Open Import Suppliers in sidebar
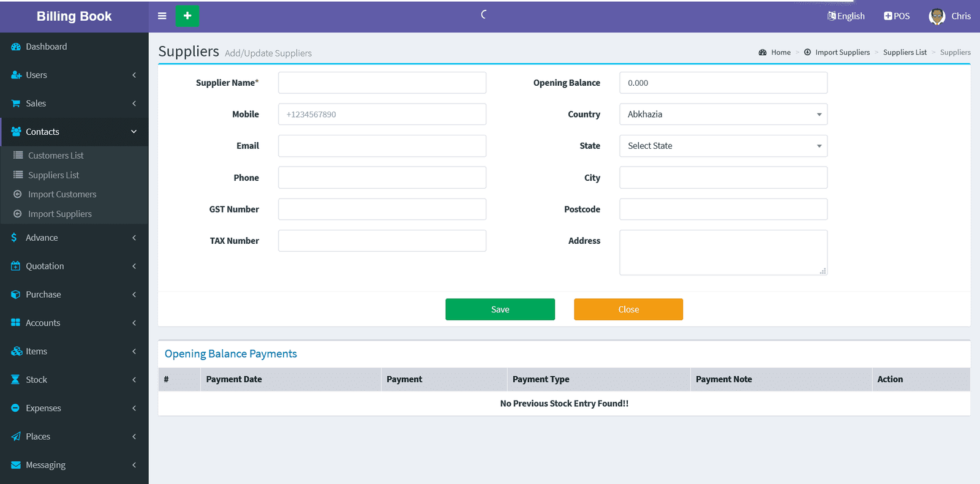980x484 pixels. tap(59, 214)
